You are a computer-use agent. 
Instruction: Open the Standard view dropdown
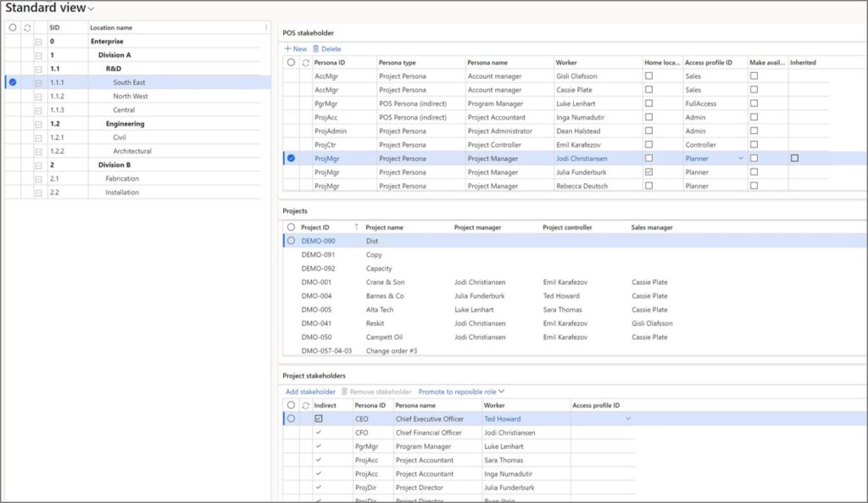pyautogui.click(x=91, y=8)
